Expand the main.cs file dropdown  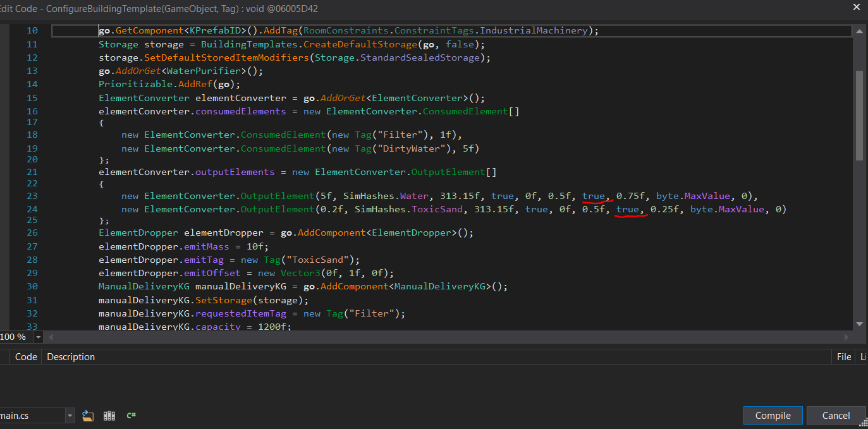[70, 416]
